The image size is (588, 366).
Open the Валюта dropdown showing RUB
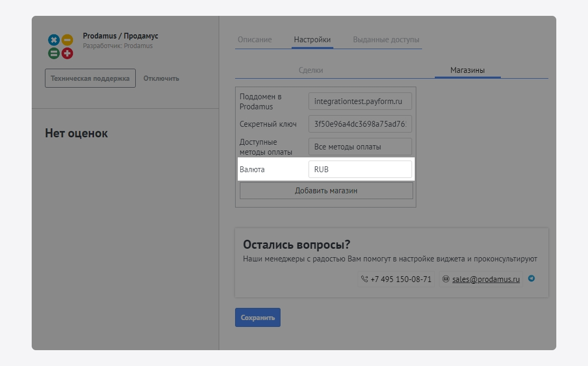[x=360, y=170]
